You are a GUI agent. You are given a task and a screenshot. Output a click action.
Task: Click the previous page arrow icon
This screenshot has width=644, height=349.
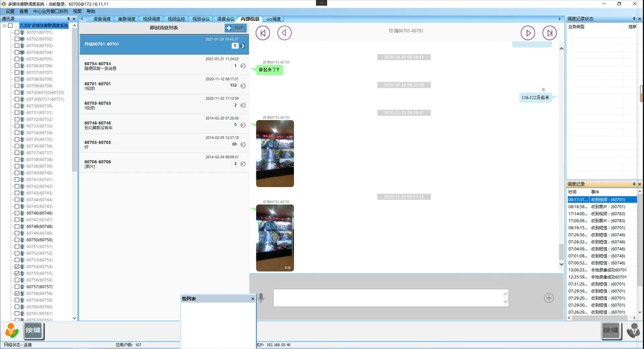[284, 33]
